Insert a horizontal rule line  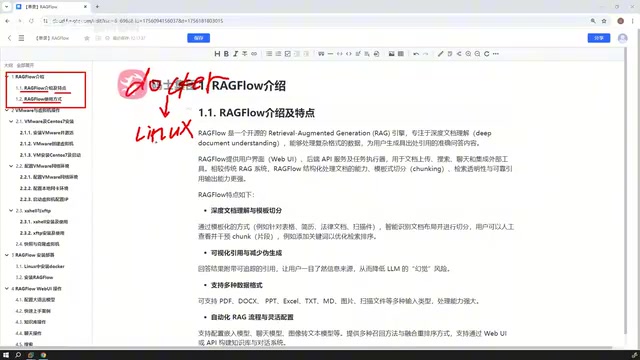(330, 54)
